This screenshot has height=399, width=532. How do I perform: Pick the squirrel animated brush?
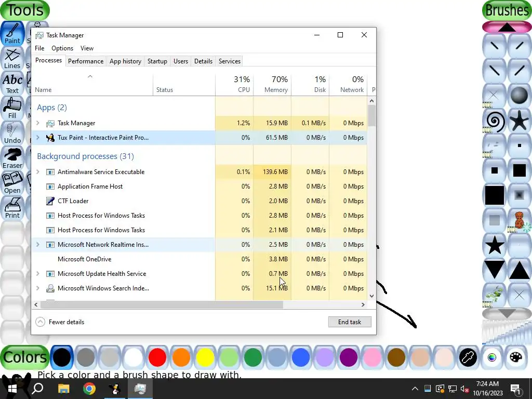tap(520, 220)
